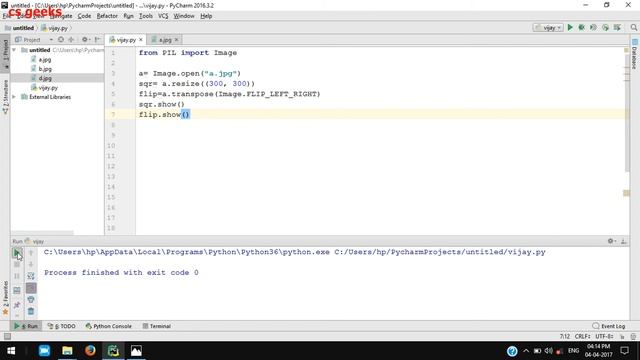The width and height of the screenshot is (640, 360).
Task: Click the Up the Stack Trace arrow
Action: tap(31, 253)
